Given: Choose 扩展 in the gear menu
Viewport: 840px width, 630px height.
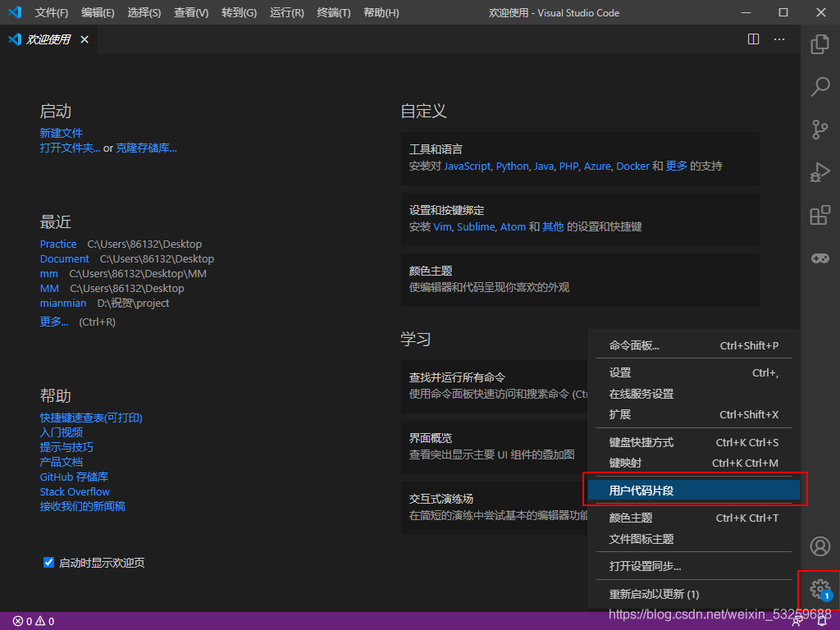Looking at the screenshot, I should click(694, 414).
